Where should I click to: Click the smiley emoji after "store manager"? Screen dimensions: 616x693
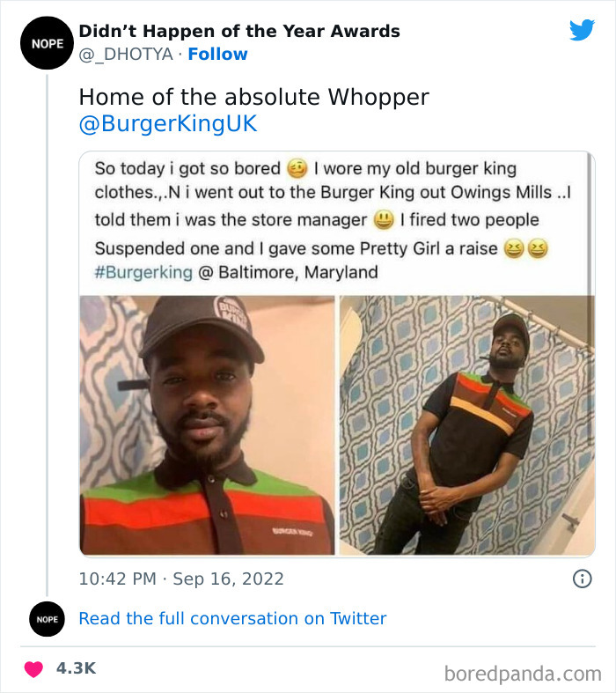click(383, 219)
